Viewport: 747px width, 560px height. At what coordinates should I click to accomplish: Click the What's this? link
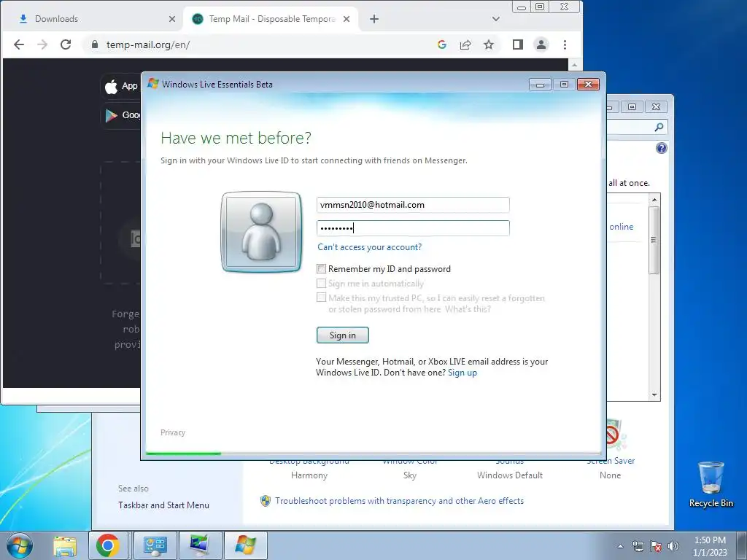tap(468, 309)
